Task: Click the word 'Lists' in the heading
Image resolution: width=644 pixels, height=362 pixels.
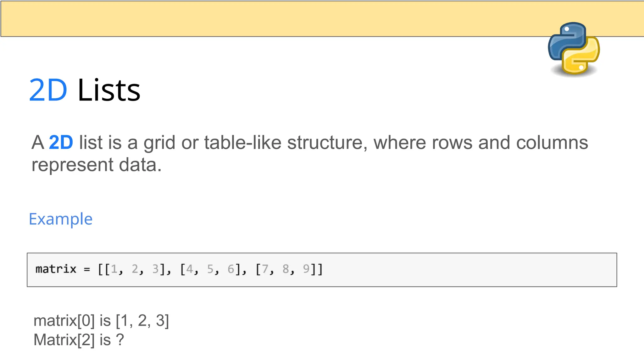Action: (109, 90)
